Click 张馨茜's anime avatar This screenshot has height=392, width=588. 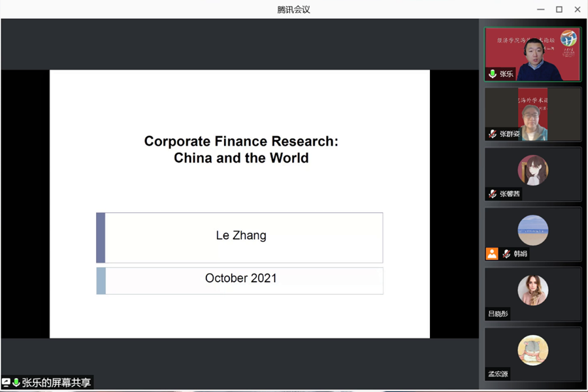[532, 171]
